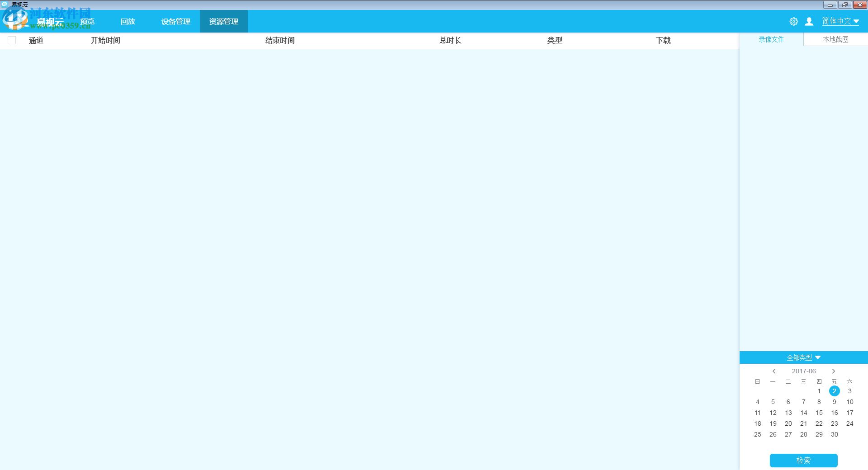This screenshot has width=868, height=470.
Task: Select June 7 in the calendar
Action: (803, 402)
